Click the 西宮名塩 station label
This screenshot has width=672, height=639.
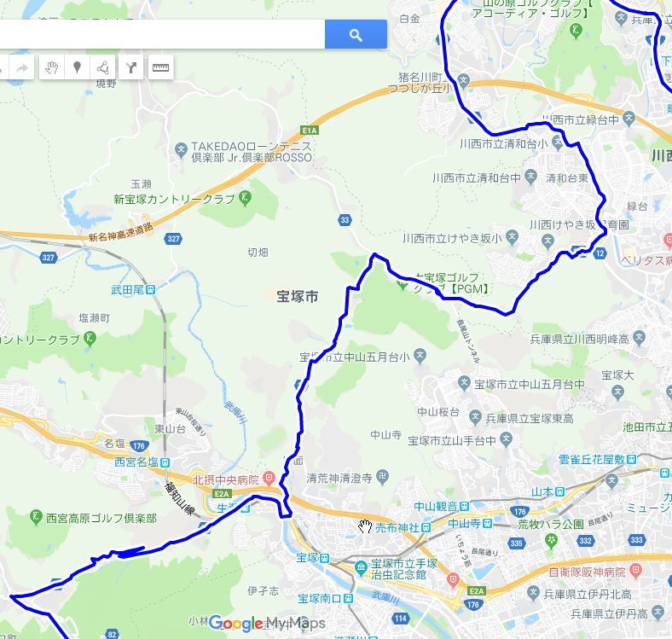pyautogui.click(x=137, y=462)
